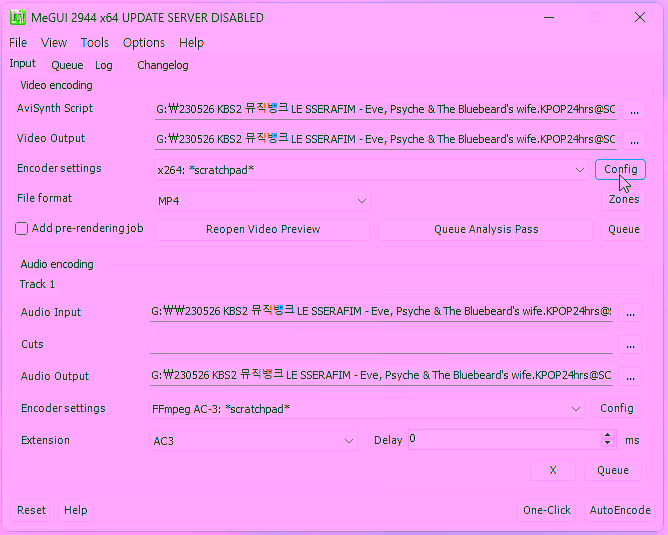The image size is (668, 535).
Task: Remove audio track with X button
Action: [553, 470]
